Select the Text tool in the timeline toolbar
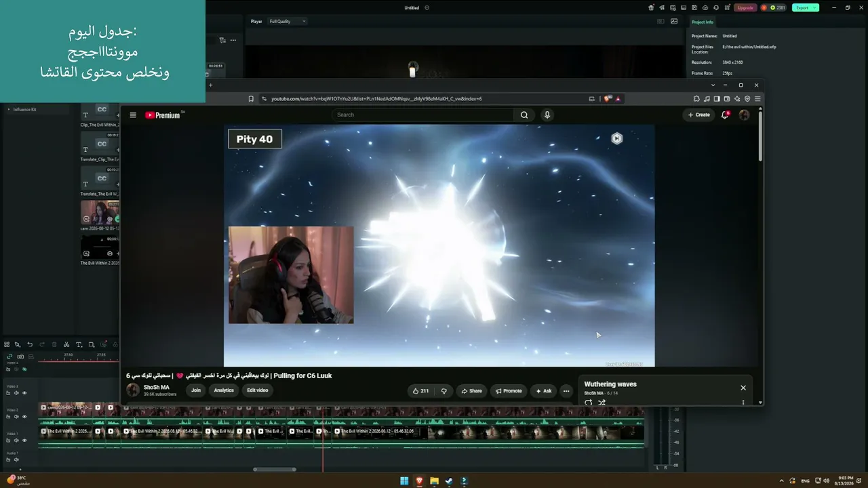Screen dimensions: 868x488 click(79, 344)
